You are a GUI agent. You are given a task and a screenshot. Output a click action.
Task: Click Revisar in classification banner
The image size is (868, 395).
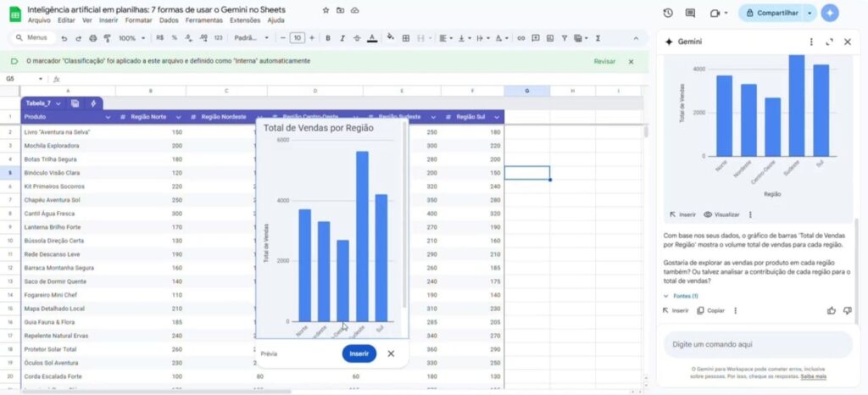pyautogui.click(x=604, y=61)
